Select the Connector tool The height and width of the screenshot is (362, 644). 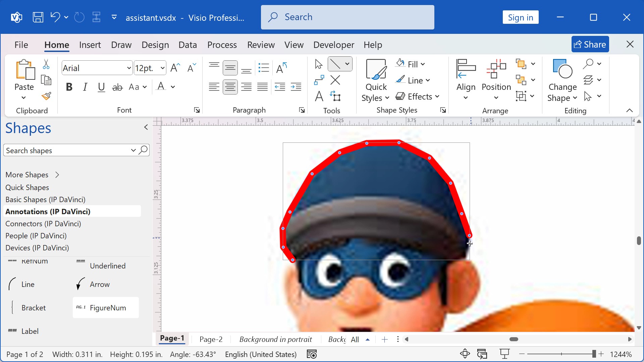pos(319,80)
